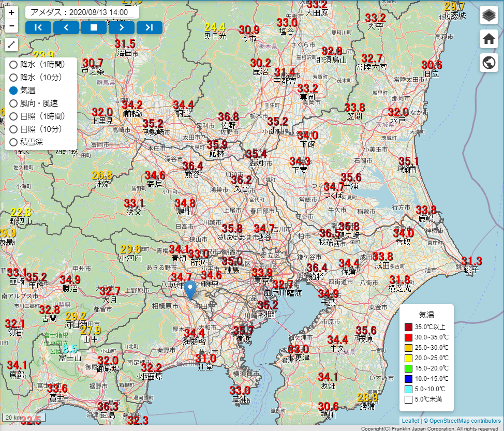Zoom in on the map

pyautogui.click(x=12, y=12)
